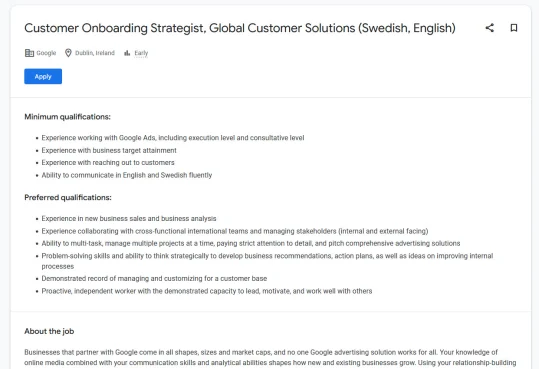
Task: Click the "Dublin, Ireland" location text
Action: coord(95,53)
